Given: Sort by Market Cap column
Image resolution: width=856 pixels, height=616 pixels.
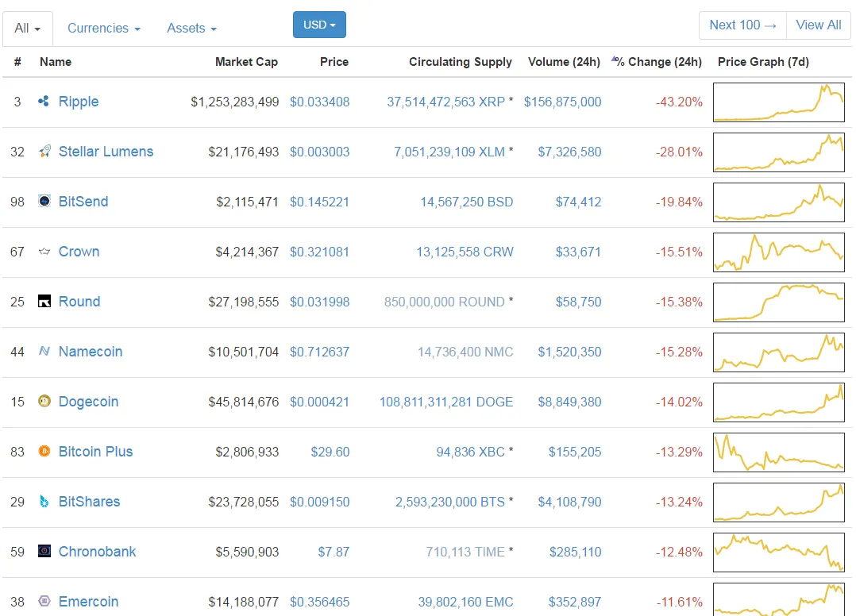Looking at the screenshot, I should tap(246, 62).
